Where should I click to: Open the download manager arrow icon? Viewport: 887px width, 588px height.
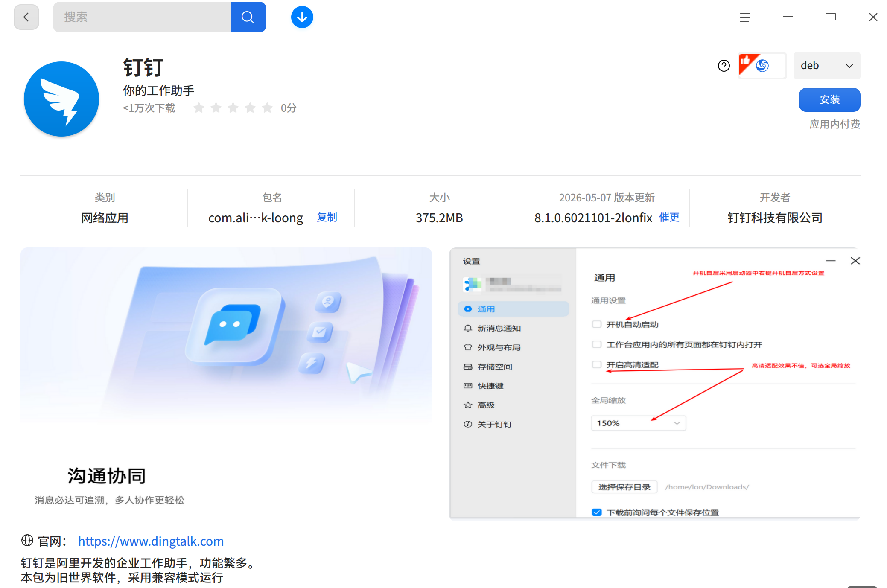(x=302, y=17)
